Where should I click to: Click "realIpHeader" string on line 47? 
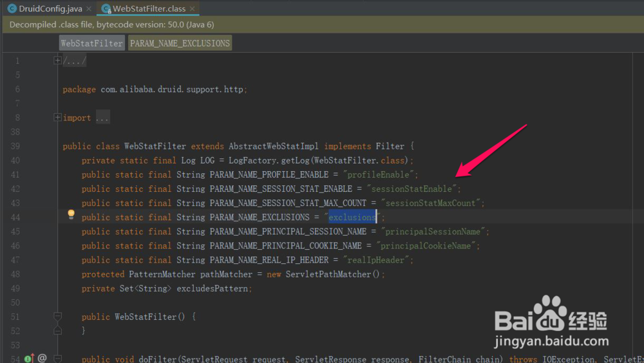[376, 260]
